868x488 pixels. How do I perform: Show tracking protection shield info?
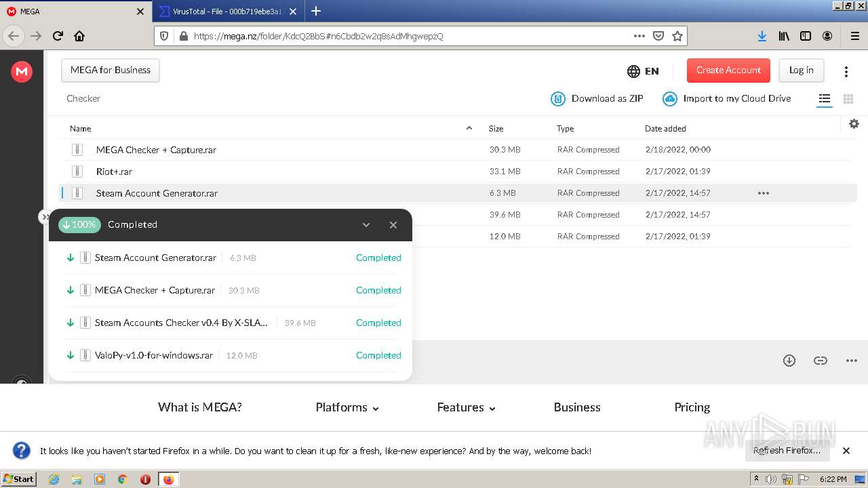164,36
